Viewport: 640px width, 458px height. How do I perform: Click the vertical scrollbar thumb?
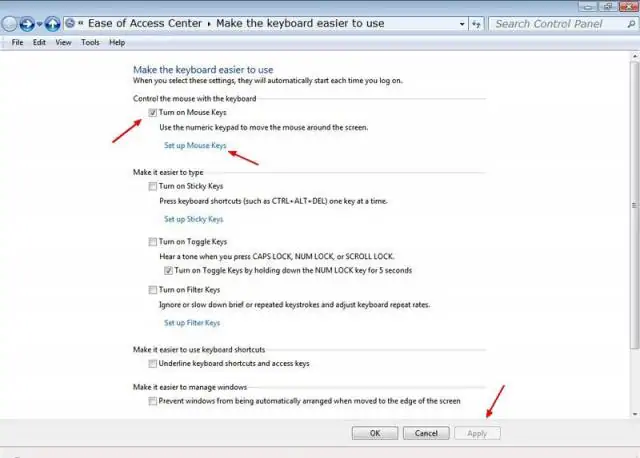[x=634, y=205]
